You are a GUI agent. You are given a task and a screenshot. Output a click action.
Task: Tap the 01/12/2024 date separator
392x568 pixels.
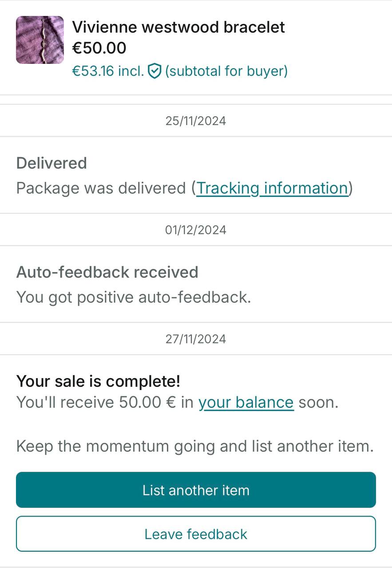(196, 230)
